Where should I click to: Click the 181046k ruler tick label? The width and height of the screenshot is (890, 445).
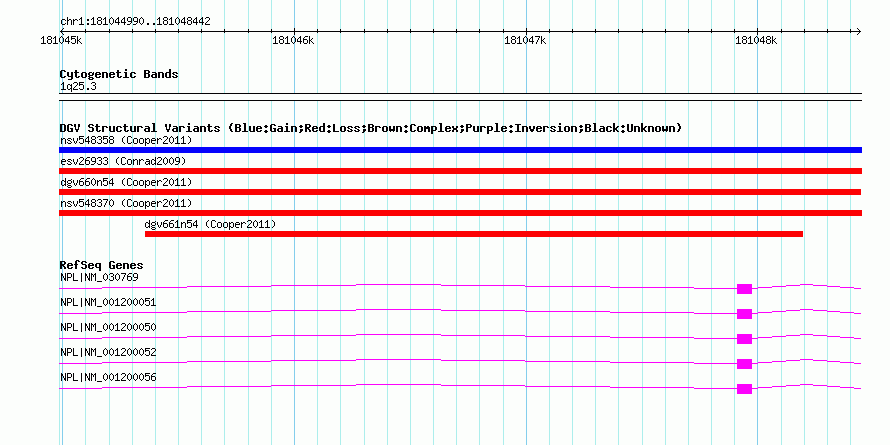(x=293, y=40)
